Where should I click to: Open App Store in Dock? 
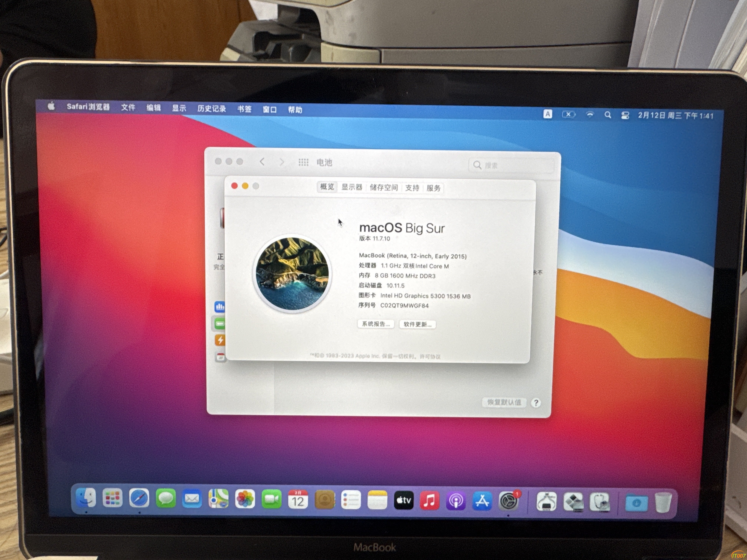click(x=482, y=501)
